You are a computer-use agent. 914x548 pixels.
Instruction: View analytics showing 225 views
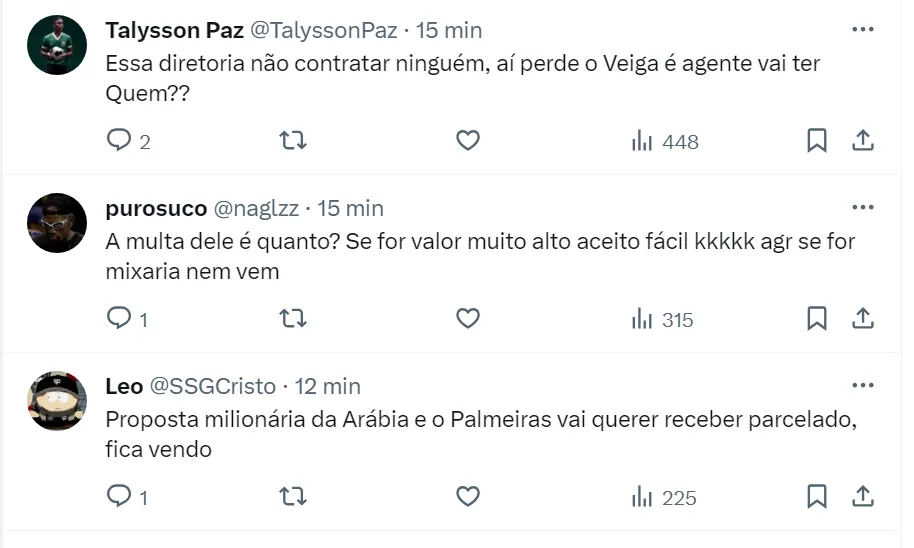tap(664, 496)
